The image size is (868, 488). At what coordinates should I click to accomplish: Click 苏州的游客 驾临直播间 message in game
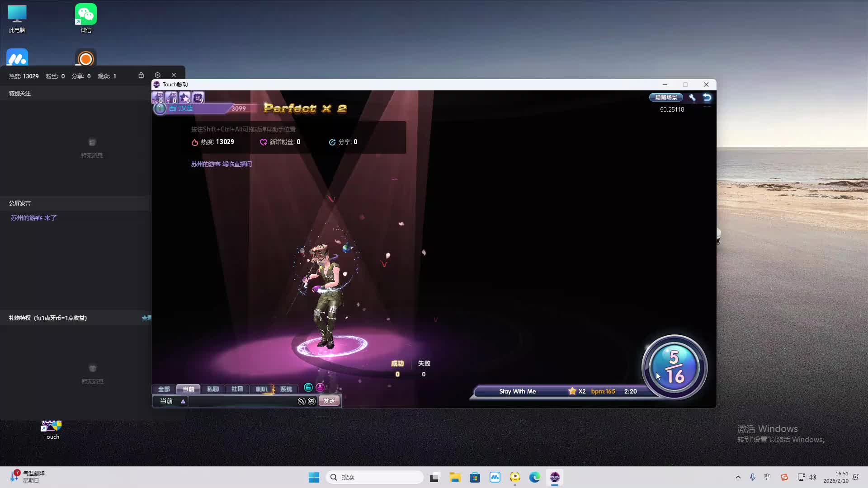click(x=222, y=164)
